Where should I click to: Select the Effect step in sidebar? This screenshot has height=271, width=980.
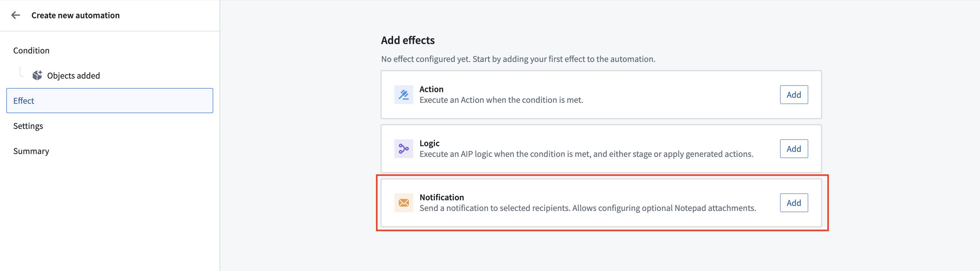tap(109, 101)
